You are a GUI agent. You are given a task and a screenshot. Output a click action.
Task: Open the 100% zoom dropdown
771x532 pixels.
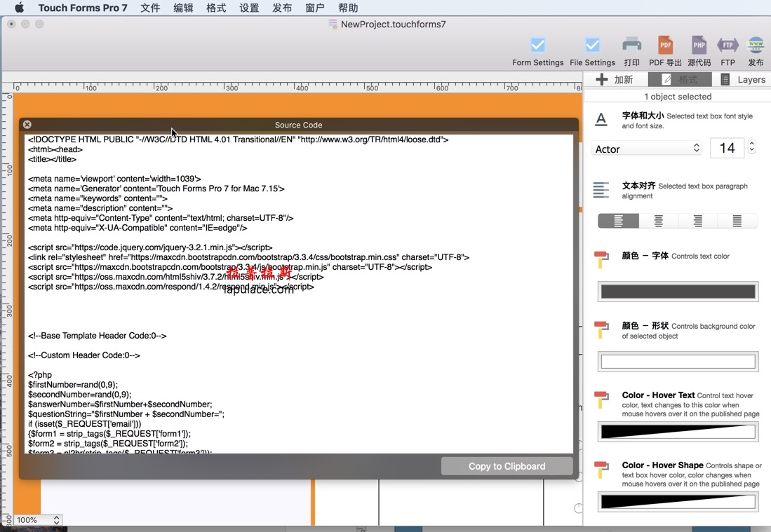[37, 519]
